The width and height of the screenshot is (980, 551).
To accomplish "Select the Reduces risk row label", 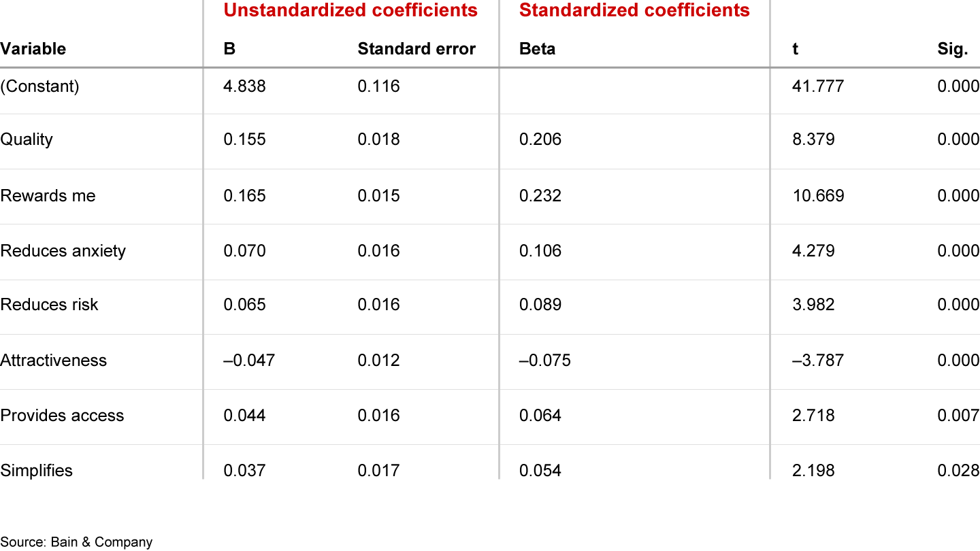I will (49, 304).
